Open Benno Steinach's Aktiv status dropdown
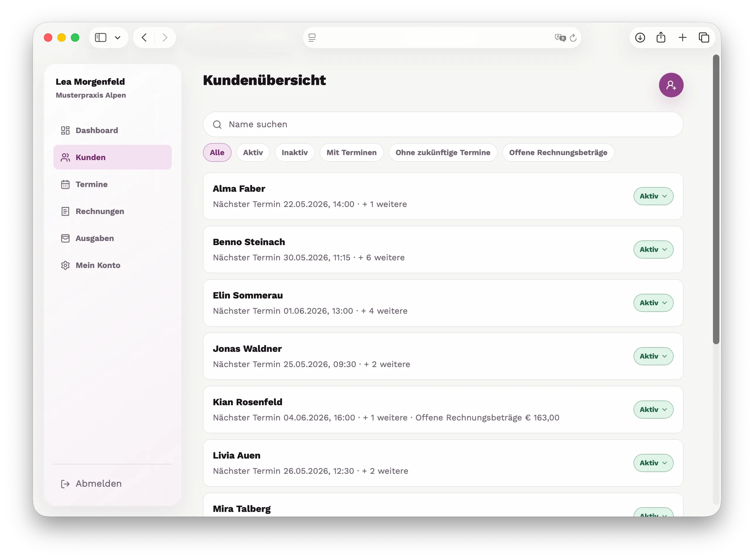Screen dimensions: 754x560 pos(653,250)
